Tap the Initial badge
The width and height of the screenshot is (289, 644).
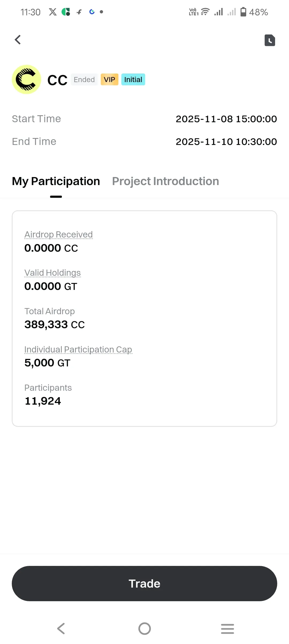133,80
